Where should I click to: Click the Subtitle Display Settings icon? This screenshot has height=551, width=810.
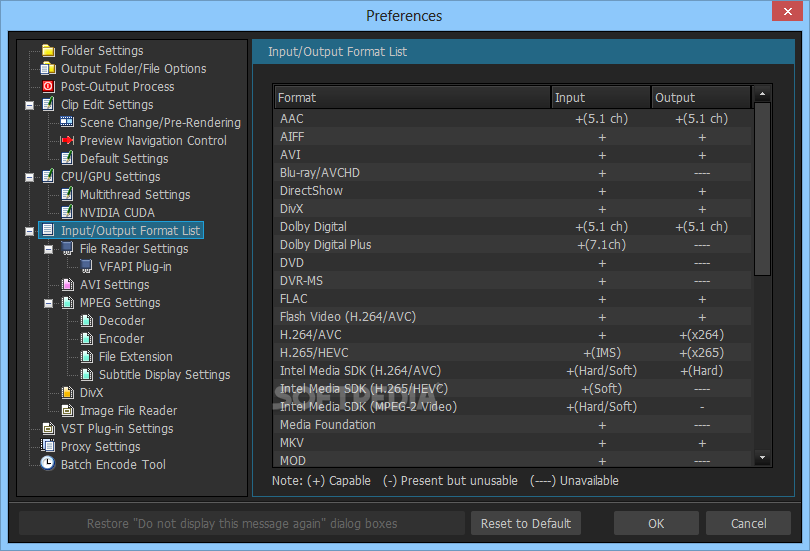pyautogui.click(x=87, y=374)
